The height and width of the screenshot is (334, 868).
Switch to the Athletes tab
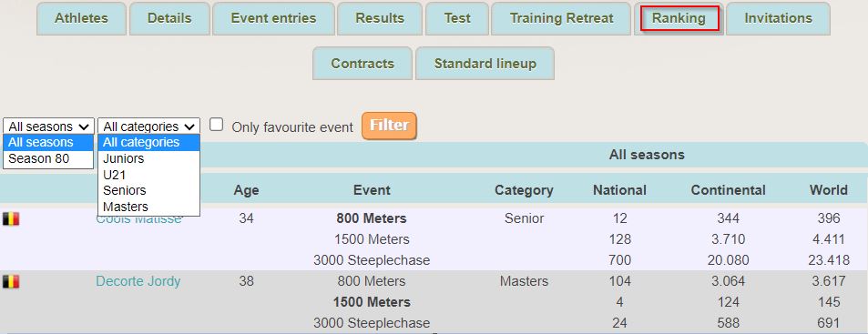click(81, 18)
